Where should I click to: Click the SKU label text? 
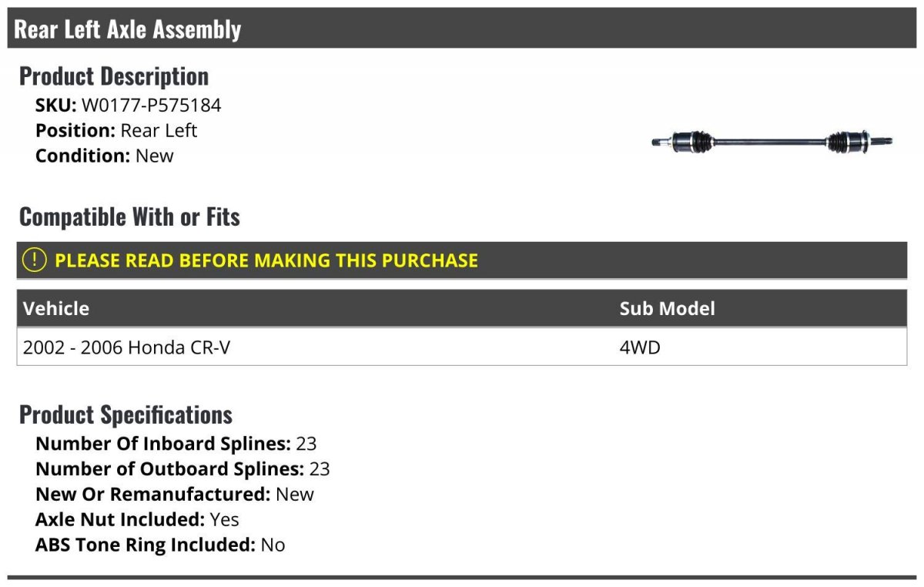pos(56,106)
